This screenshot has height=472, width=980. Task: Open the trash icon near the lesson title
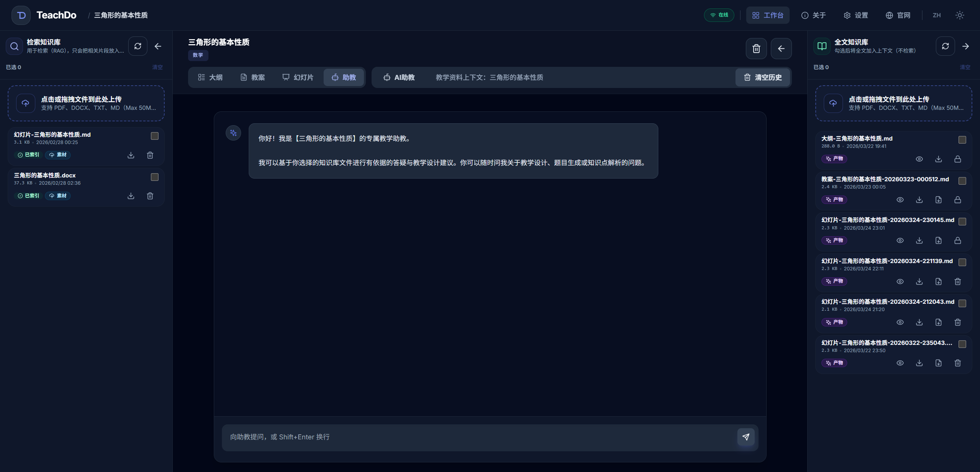(x=756, y=48)
